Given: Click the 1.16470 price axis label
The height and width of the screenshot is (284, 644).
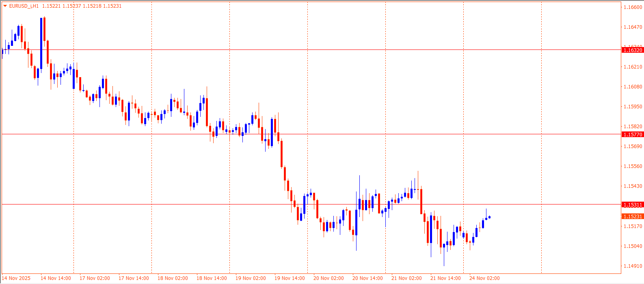Looking at the screenshot, I should tap(633, 27).
